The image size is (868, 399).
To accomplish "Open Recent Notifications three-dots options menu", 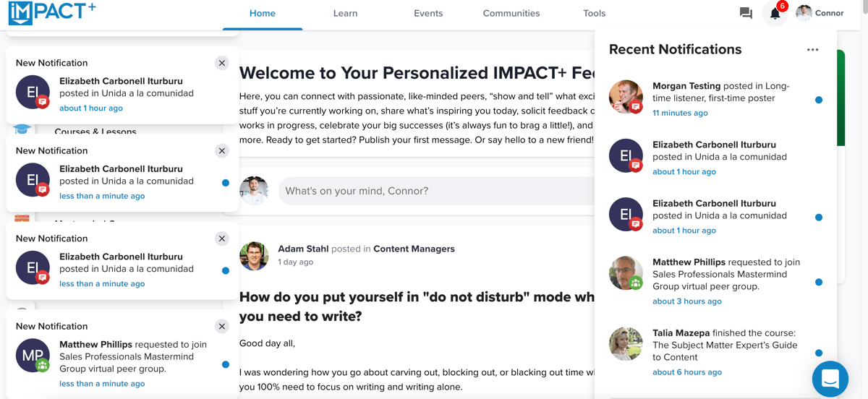I will [x=812, y=50].
